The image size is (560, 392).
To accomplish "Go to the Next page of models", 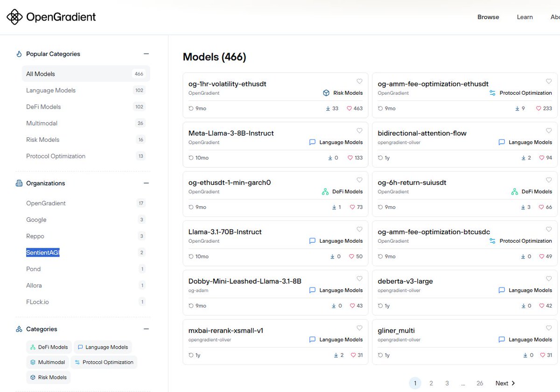I will [505, 383].
